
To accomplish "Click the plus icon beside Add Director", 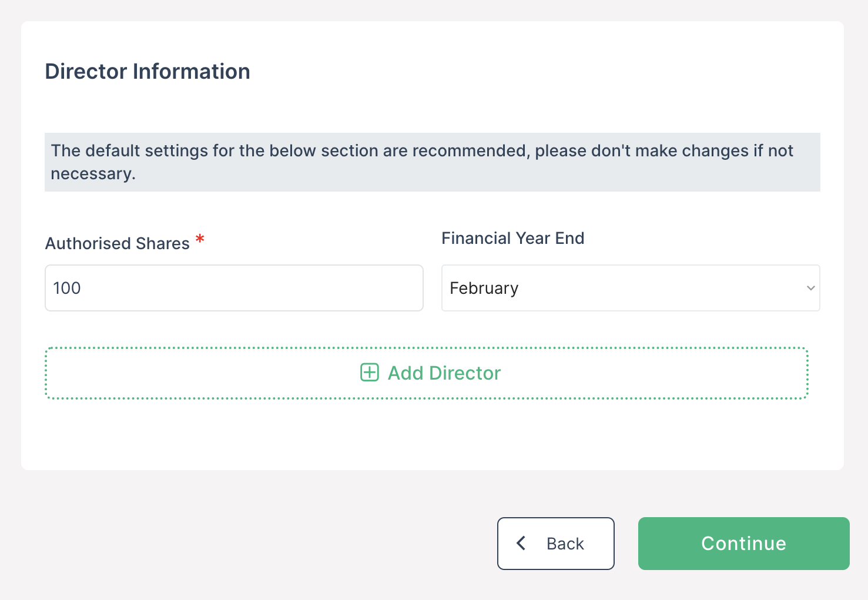I will [x=369, y=373].
